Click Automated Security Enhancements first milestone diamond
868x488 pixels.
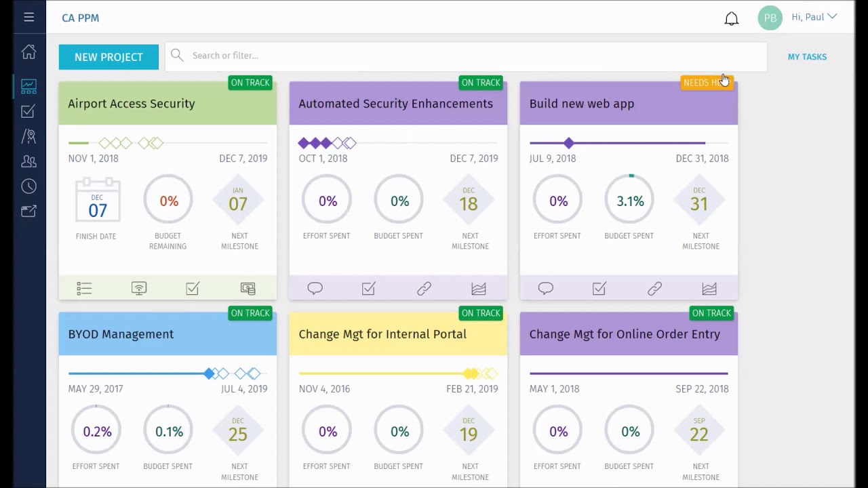(x=304, y=143)
